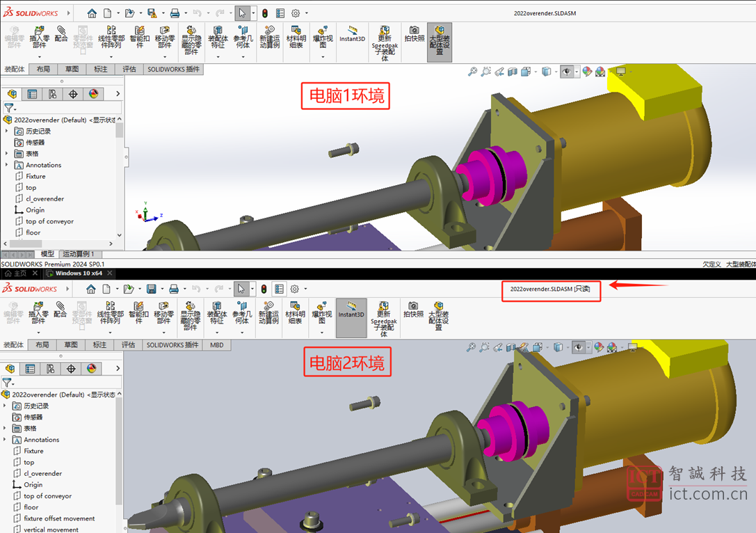Image resolution: width=756 pixels, height=533 pixels.
Task: Open the DisplayManager color ball tab in top window
Action: (93, 94)
